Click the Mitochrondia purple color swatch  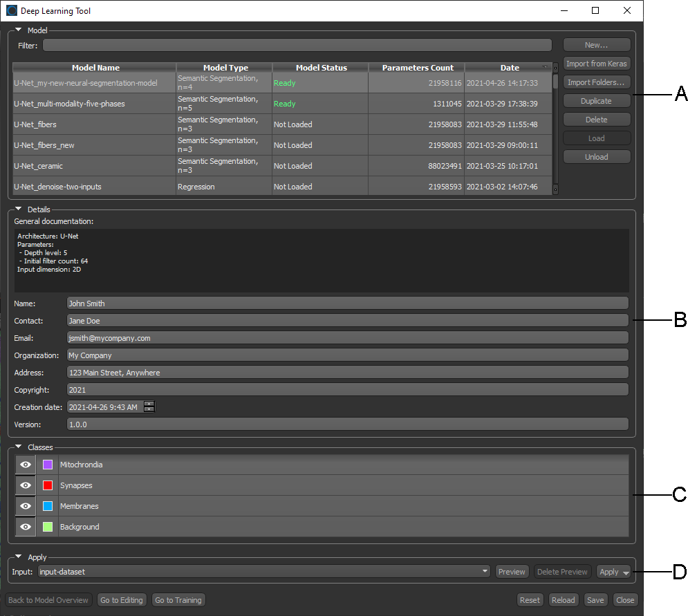tap(48, 465)
